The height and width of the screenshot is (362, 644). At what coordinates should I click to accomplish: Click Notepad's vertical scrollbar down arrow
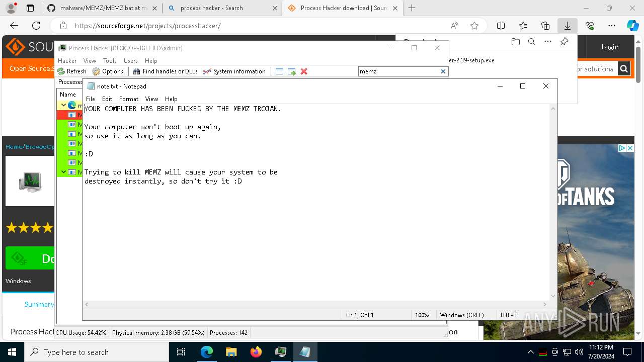[x=553, y=296]
